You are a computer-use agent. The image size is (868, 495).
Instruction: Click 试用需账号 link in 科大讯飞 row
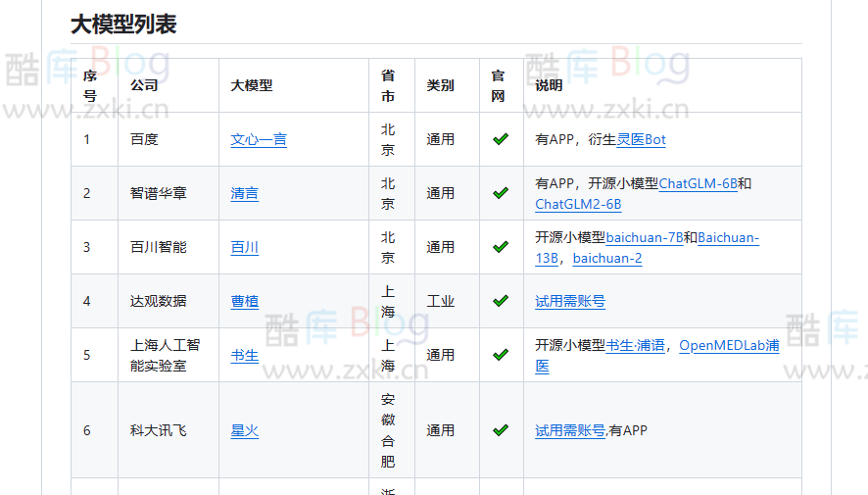click(570, 430)
